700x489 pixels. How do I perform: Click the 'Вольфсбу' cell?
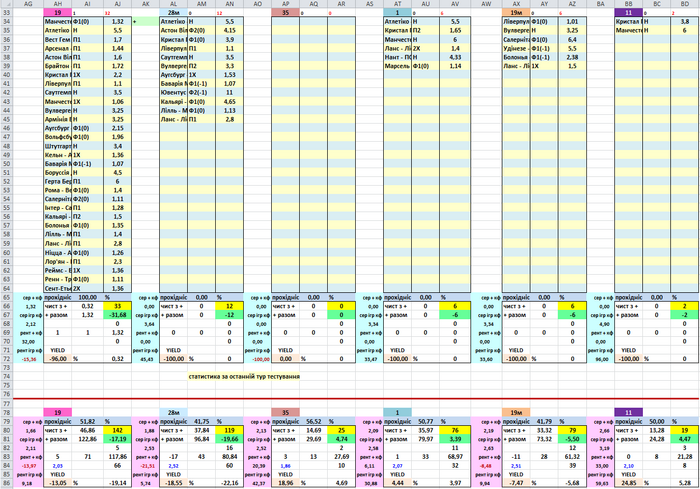[58, 137]
